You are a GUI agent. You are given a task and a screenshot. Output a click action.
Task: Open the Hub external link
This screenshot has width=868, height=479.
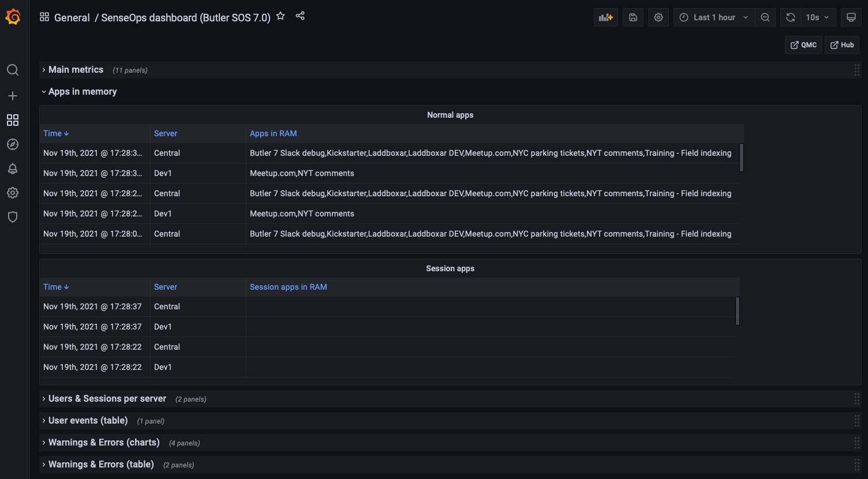coord(842,45)
